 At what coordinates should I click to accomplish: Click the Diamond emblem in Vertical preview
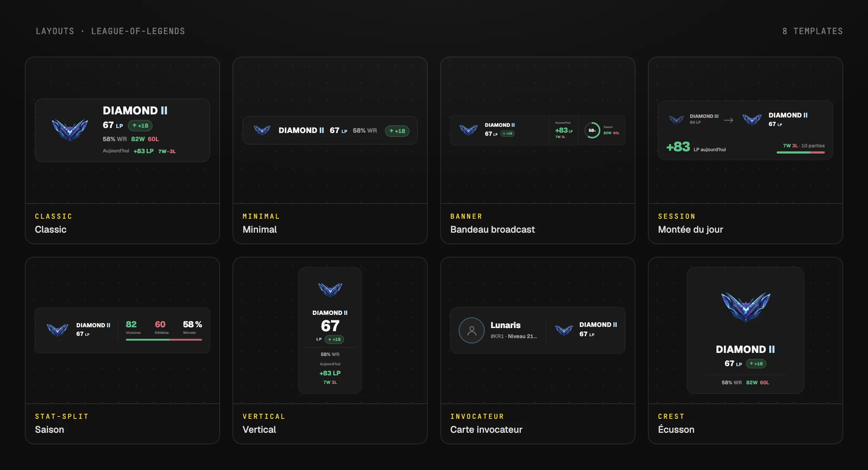click(330, 290)
